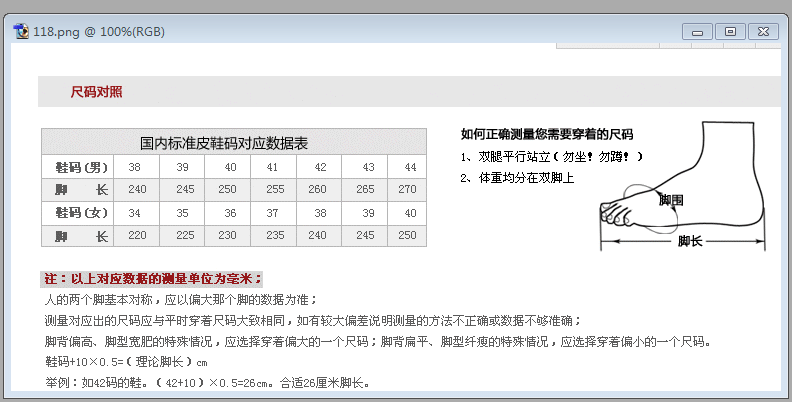This screenshot has height=402, width=792.
Task: Click the formula line 鞋码+10×0.5
Action: [x=126, y=362]
